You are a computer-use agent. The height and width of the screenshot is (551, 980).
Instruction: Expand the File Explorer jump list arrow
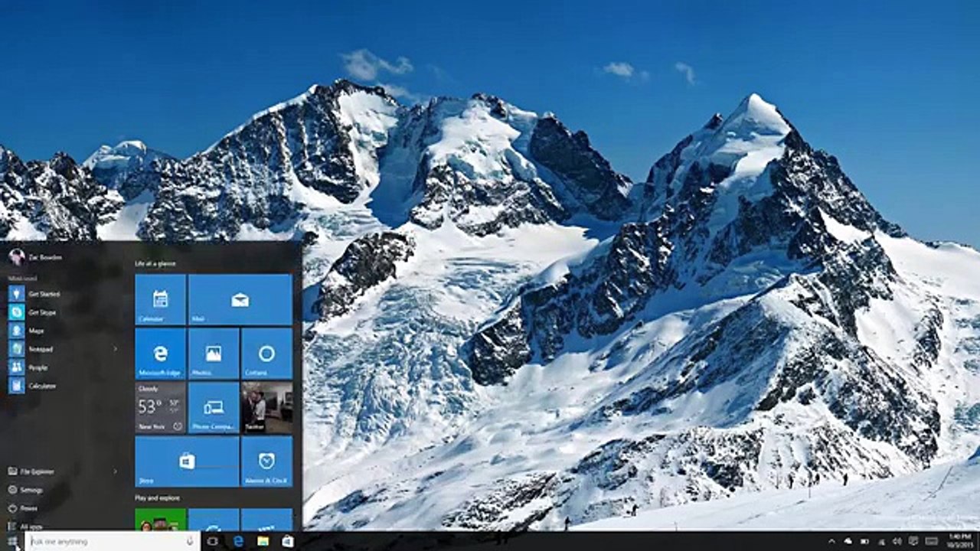tap(116, 471)
